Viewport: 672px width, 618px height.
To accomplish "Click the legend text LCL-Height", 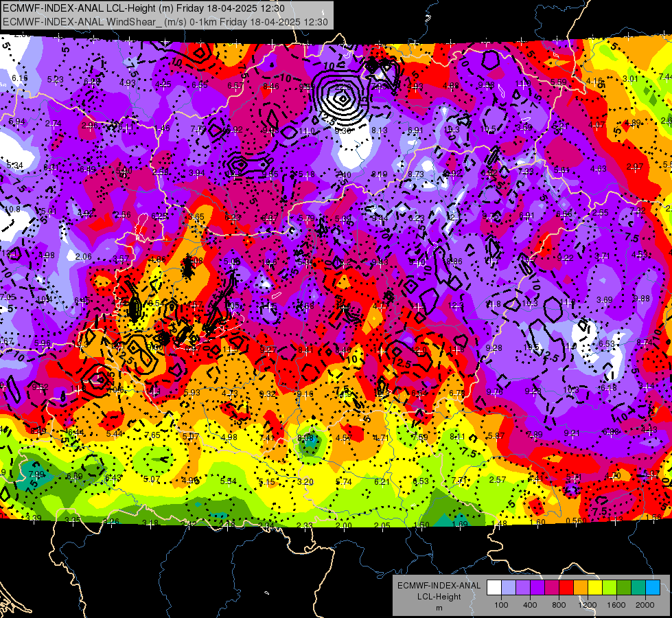I will click(439, 597).
